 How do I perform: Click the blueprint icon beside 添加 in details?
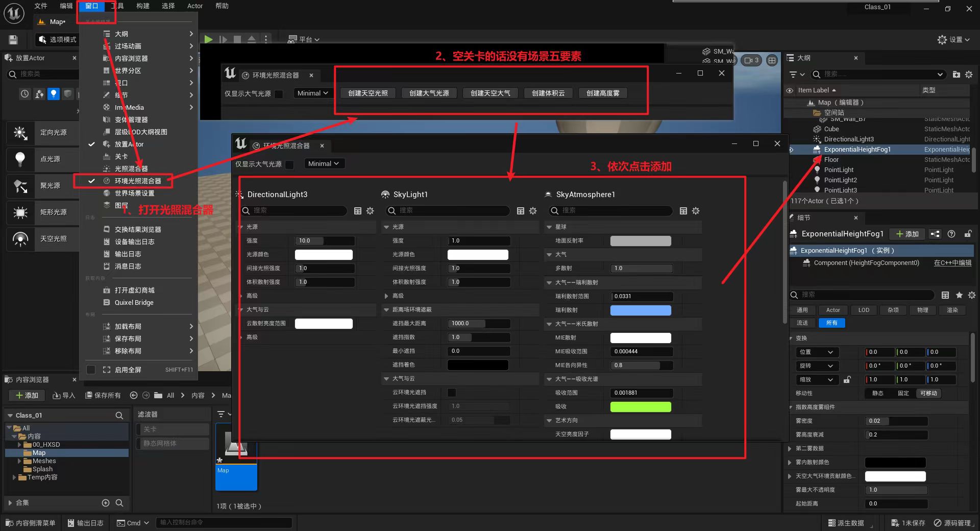(935, 234)
